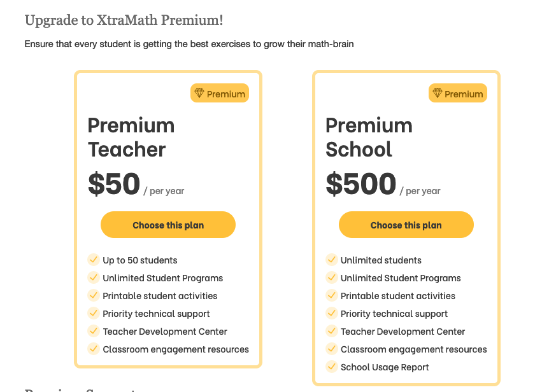Click checkmark beside School Usage Report

(x=332, y=367)
